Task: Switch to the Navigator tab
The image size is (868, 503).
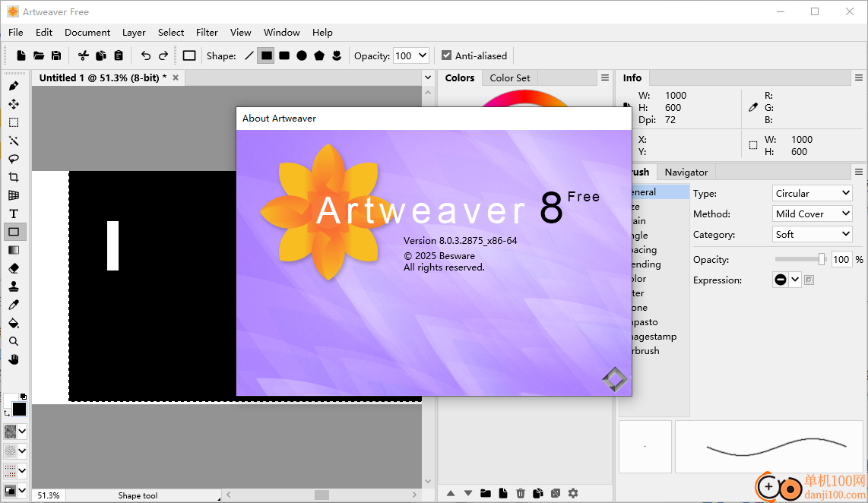Action: click(686, 172)
